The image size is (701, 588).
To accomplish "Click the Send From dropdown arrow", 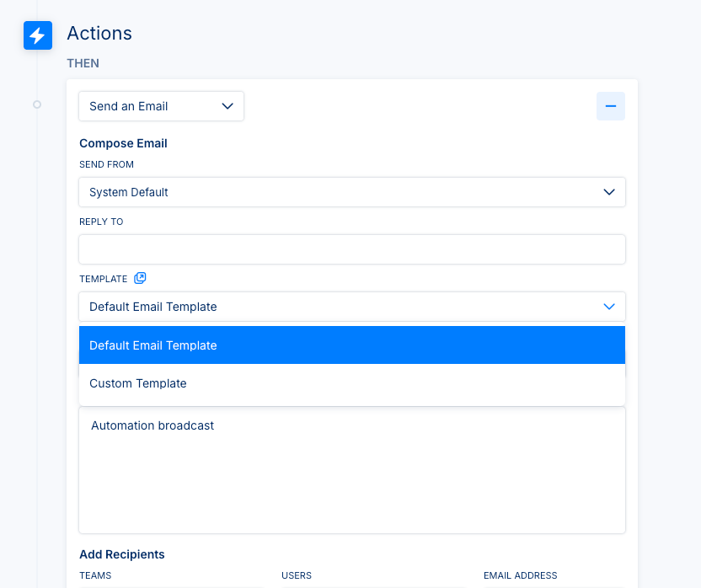I will 609,192.
